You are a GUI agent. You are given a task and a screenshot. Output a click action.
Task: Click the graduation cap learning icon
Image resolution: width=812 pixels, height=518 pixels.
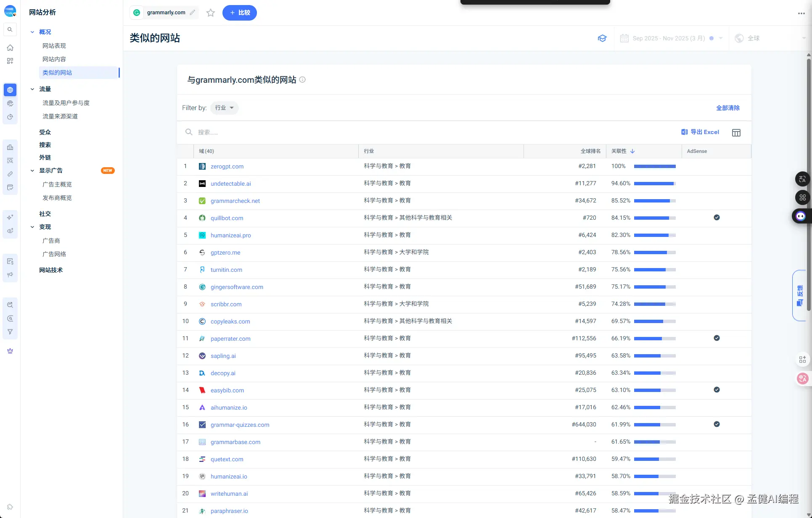tap(602, 38)
